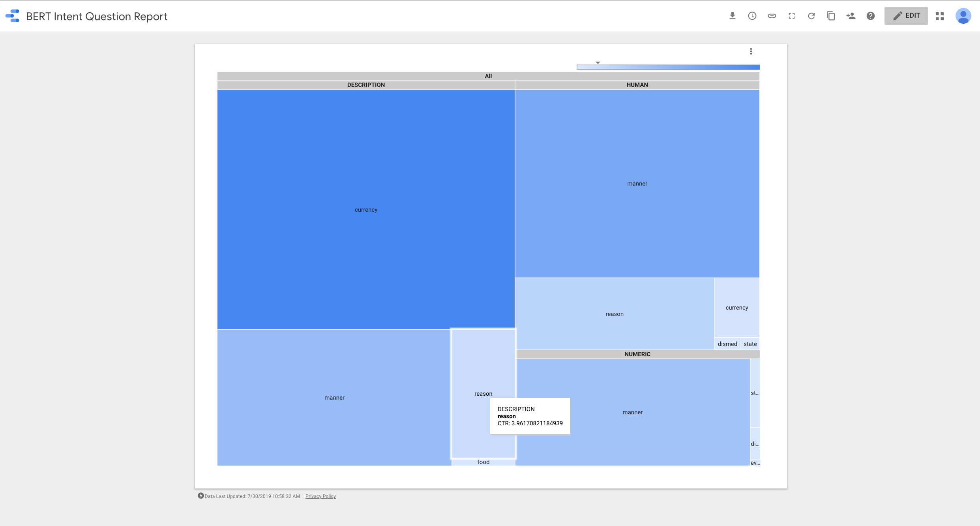Open the chart's three-dot options menu
980x526 pixels.
click(751, 51)
